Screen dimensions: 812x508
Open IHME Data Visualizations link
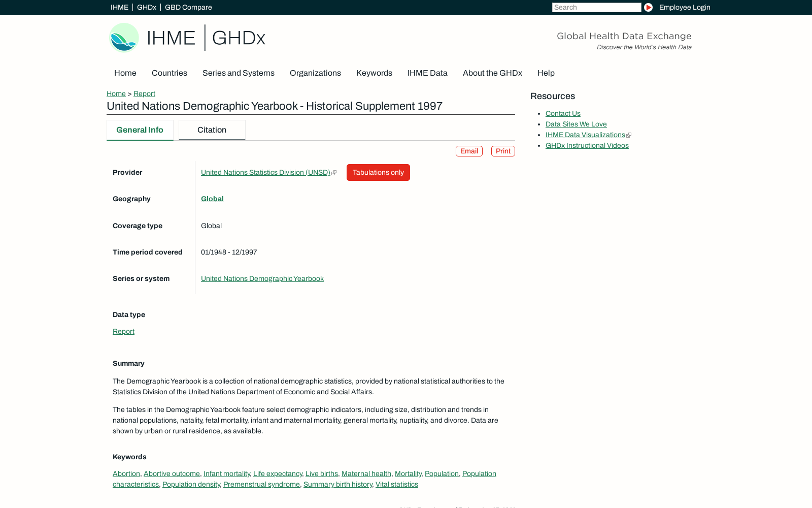tap(585, 135)
